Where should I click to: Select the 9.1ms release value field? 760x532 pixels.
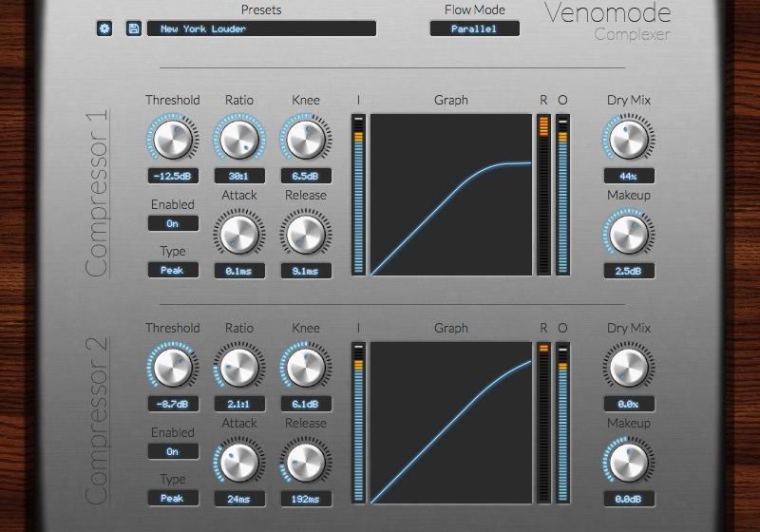tap(306, 271)
